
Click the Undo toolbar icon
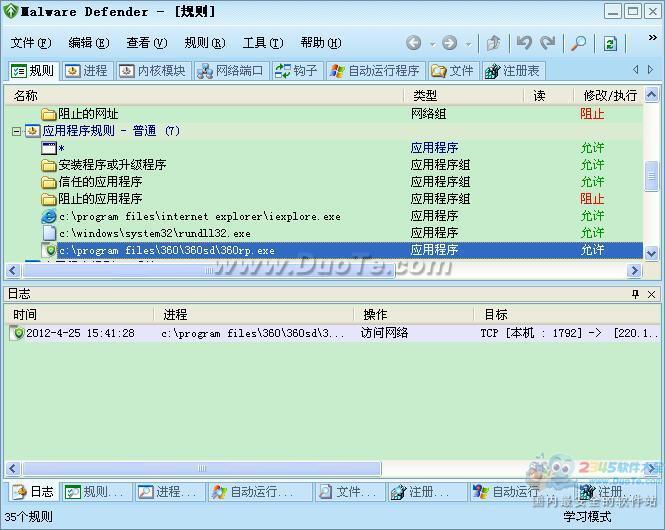tap(524, 43)
